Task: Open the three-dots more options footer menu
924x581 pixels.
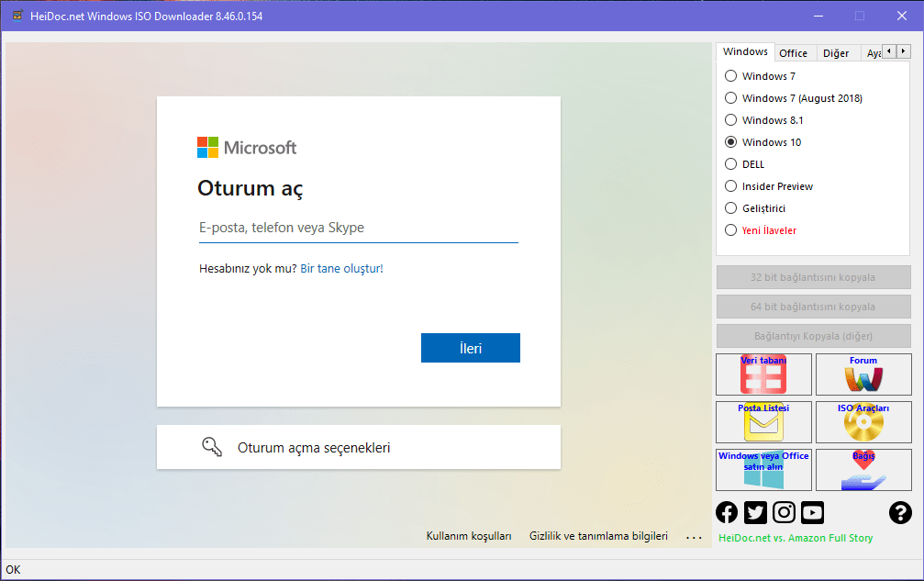Action: 695,537
